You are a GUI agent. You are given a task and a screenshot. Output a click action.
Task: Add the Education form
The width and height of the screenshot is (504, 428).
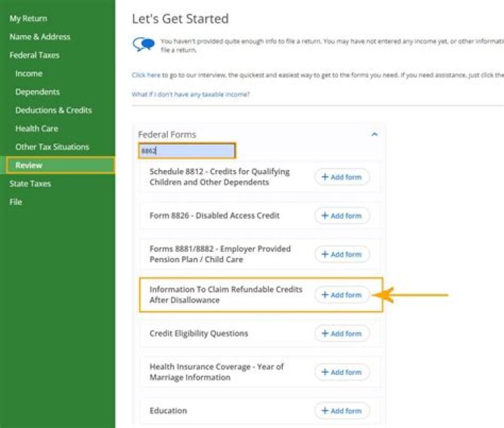tap(342, 411)
